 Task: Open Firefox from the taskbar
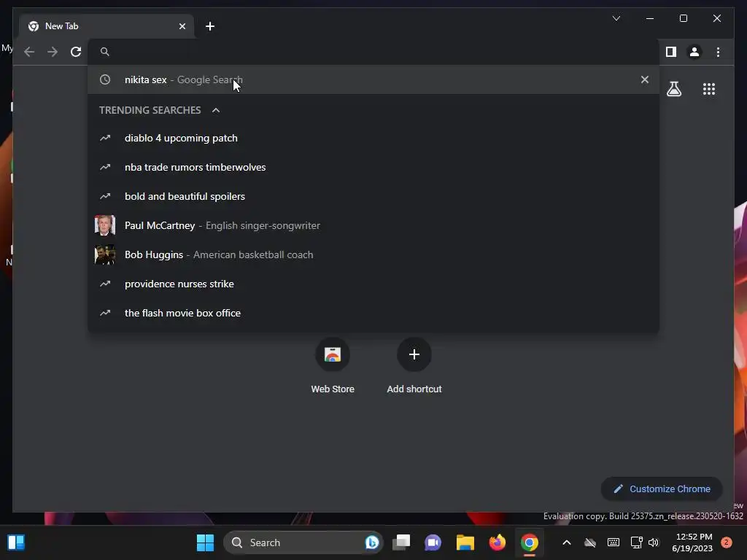point(498,542)
